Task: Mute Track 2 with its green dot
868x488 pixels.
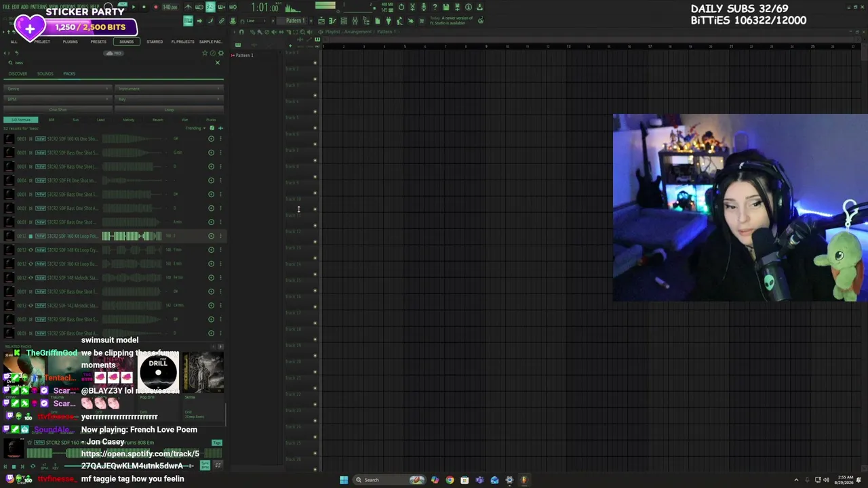Action: [315, 79]
